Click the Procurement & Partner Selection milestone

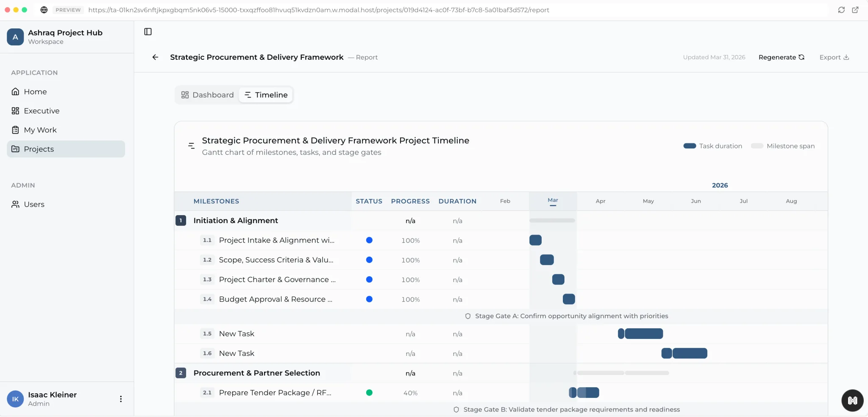pos(257,373)
